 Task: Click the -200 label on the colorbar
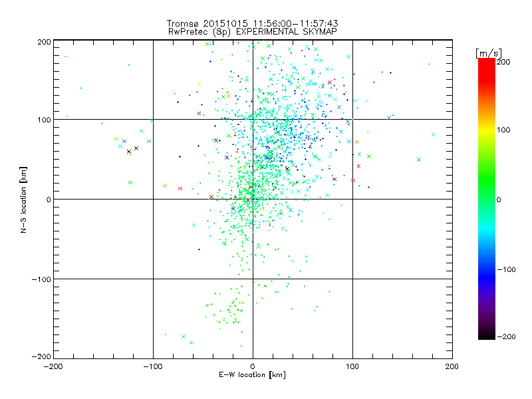pyautogui.click(x=506, y=336)
